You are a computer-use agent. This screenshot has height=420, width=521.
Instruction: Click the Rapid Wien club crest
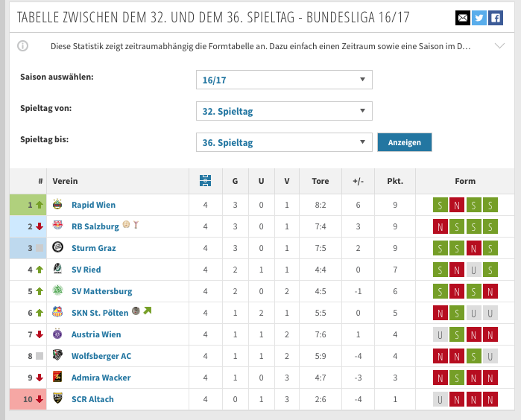click(x=57, y=205)
